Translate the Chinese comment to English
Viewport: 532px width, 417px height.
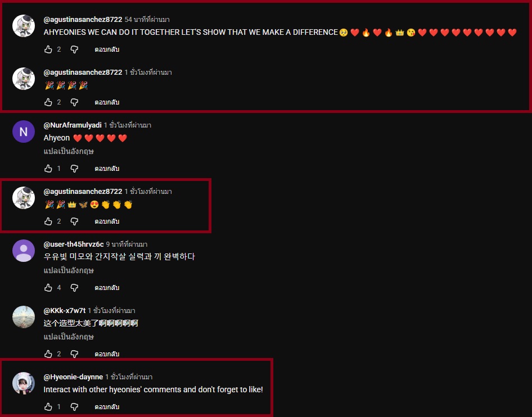coord(69,337)
